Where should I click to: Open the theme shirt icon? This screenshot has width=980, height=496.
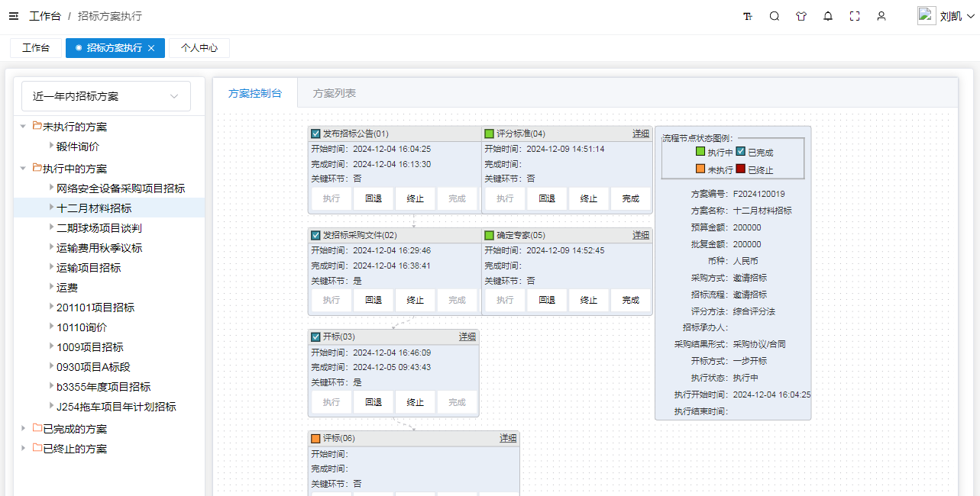pyautogui.click(x=800, y=16)
